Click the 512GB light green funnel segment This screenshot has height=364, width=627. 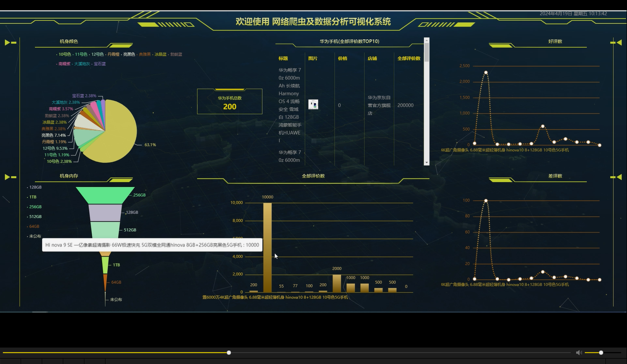[105, 230]
